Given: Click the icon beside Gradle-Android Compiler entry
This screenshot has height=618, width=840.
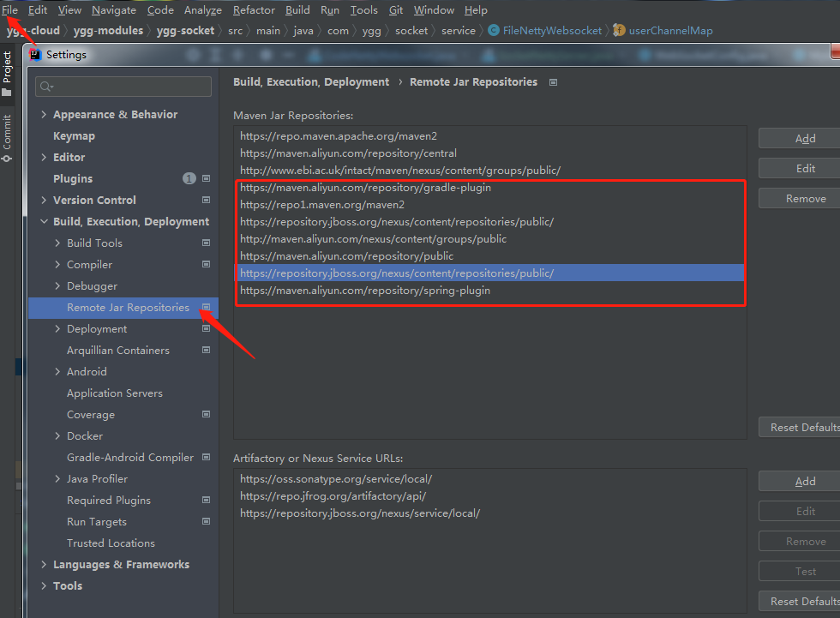Looking at the screenshot, I should tap(205, 457).
